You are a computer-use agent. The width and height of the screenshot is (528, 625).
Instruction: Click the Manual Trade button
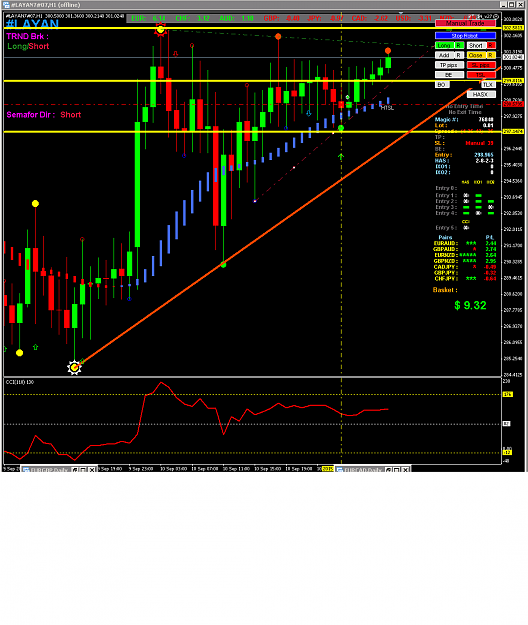pos(465,24)
